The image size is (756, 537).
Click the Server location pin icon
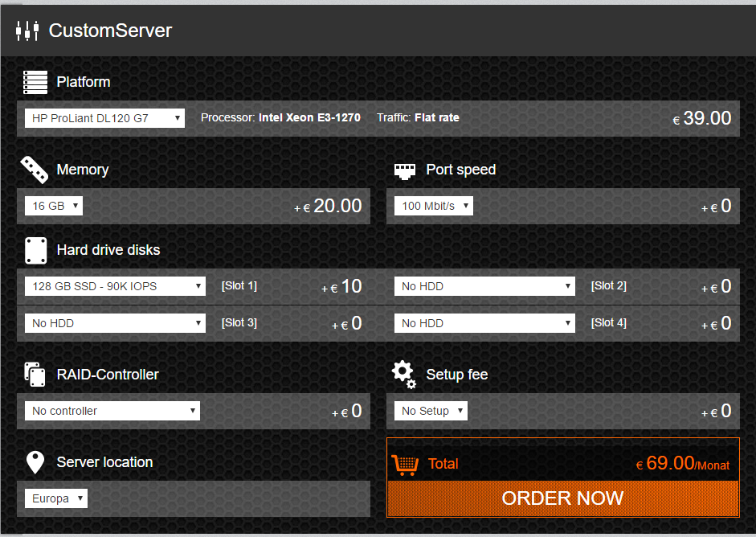point(35,462)
